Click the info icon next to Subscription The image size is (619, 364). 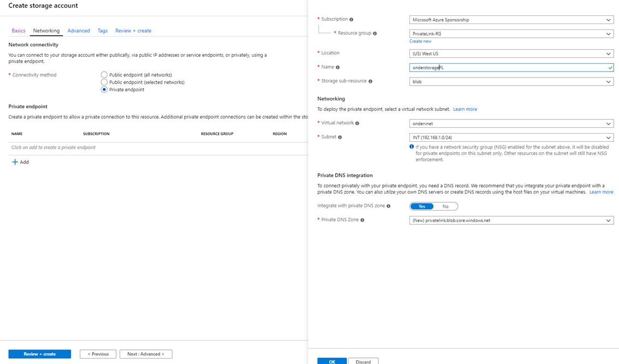pyautogui.click(x=351, y=20)
